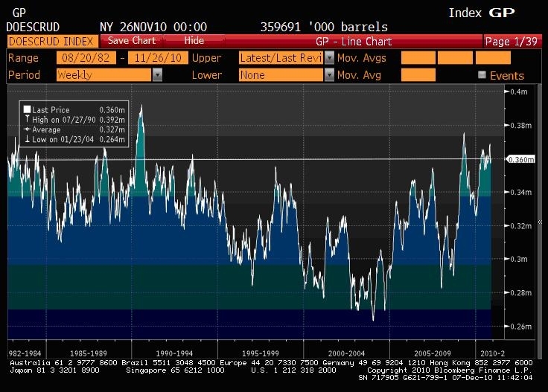
Task: Click the 0.360m last price axis label
Action: (x=520, y=159)
